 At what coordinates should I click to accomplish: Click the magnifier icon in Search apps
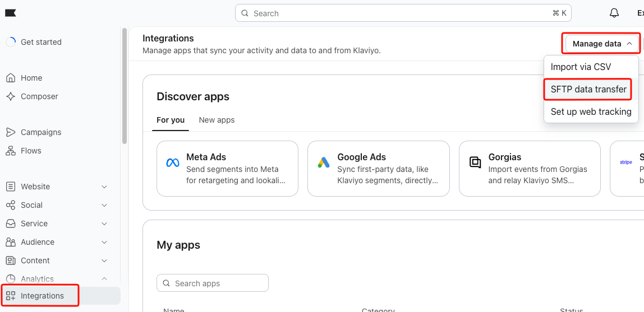point(167,283)
